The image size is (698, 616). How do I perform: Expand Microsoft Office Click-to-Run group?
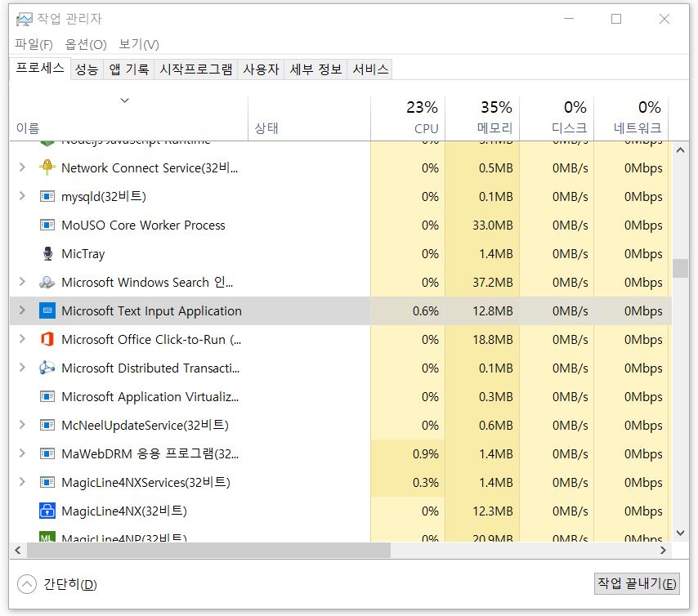(x=22, y=339)
